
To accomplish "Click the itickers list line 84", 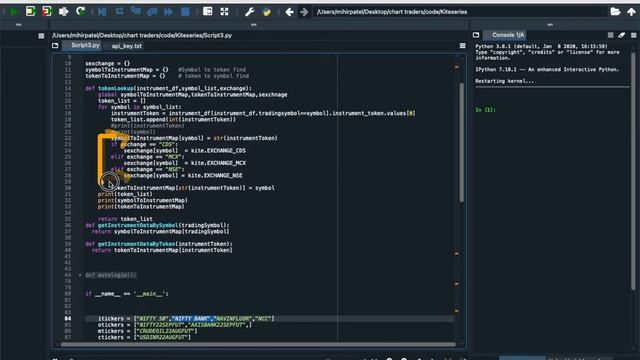I will (x=186, y=319).
